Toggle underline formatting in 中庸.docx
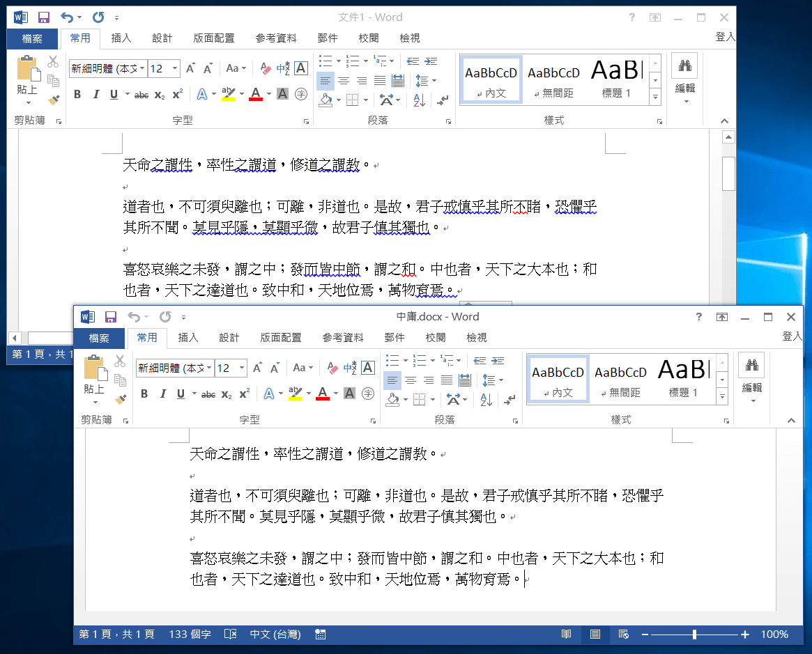Image resolution: width=812 pixels, height=654 pixels. point(180,394)
